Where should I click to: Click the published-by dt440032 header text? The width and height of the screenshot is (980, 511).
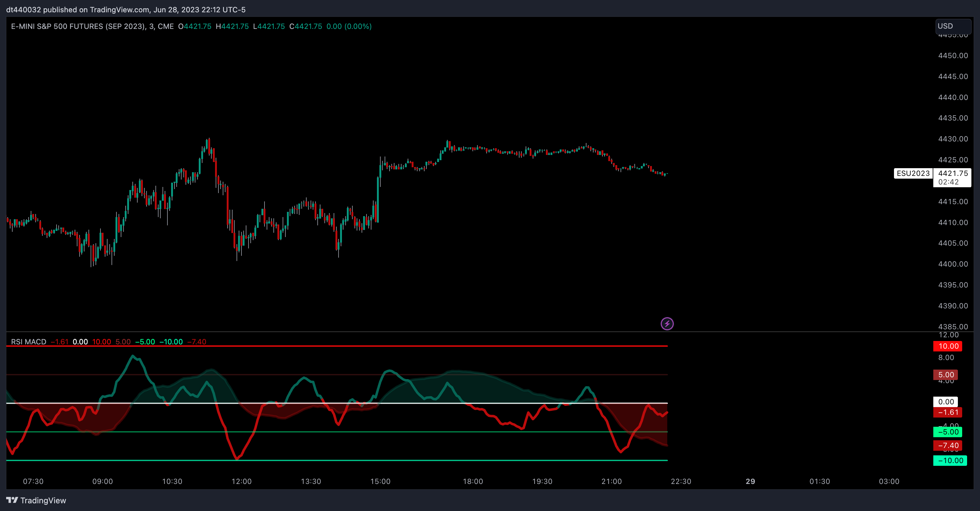(x=126, y=10)
